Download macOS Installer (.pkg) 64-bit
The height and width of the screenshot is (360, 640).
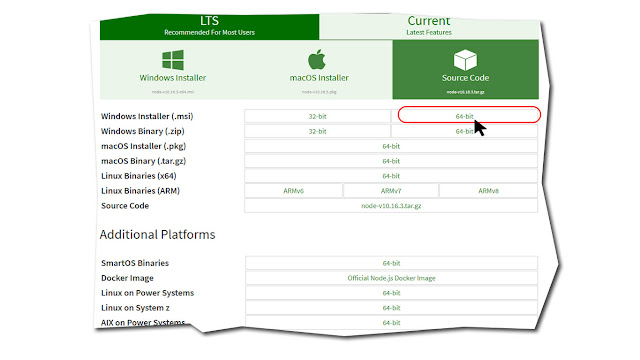(x=391, y=146)
